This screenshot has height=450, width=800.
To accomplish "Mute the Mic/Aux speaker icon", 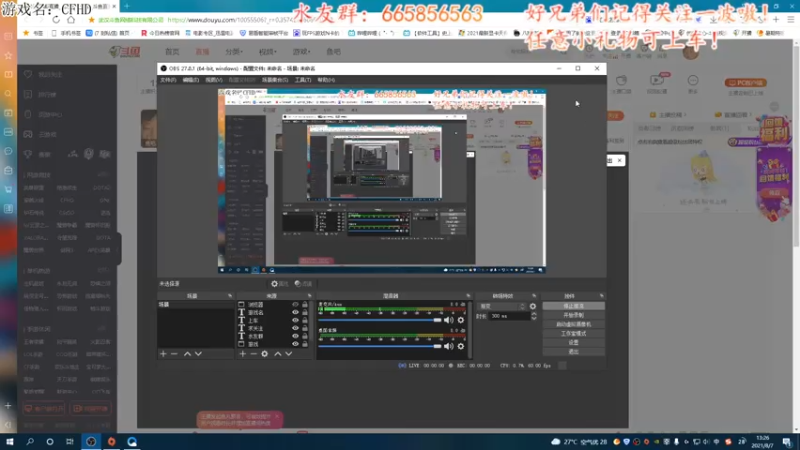I will [x=448, y=320].
